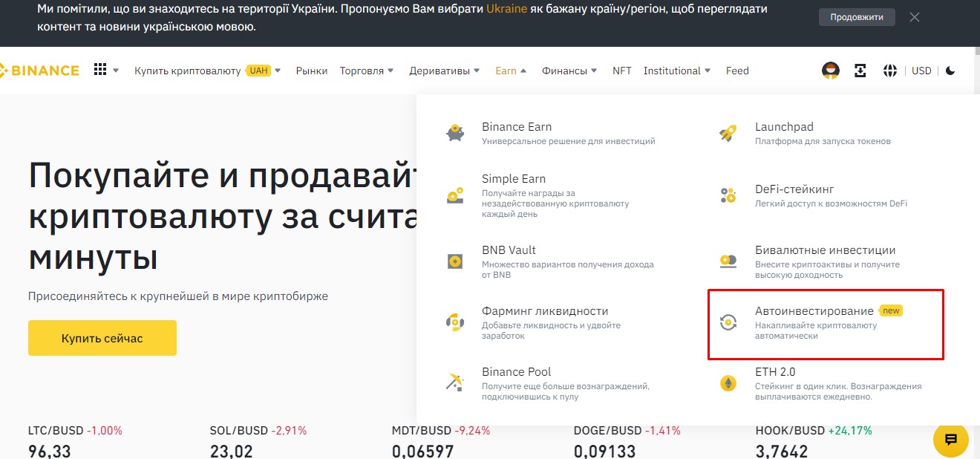Click the ETH 2.0 ethereum icon
Screen dimensions: 980x459
[728, 383]
